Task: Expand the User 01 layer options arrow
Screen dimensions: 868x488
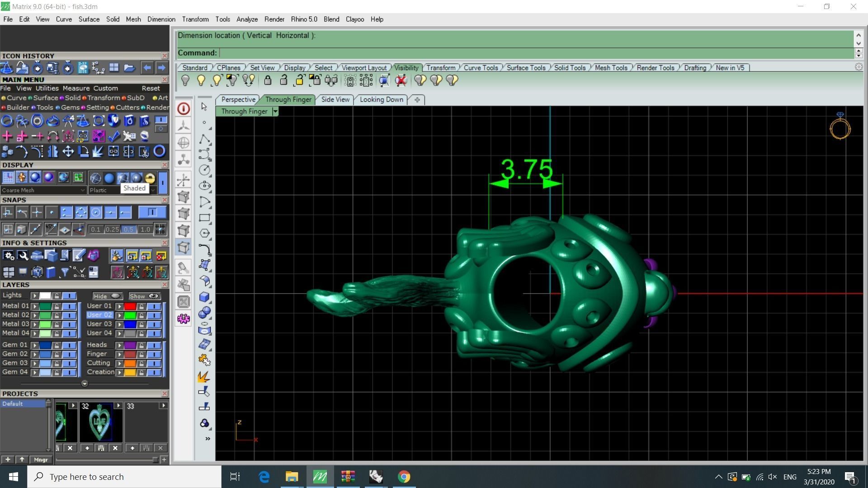Action: [119, 306]
